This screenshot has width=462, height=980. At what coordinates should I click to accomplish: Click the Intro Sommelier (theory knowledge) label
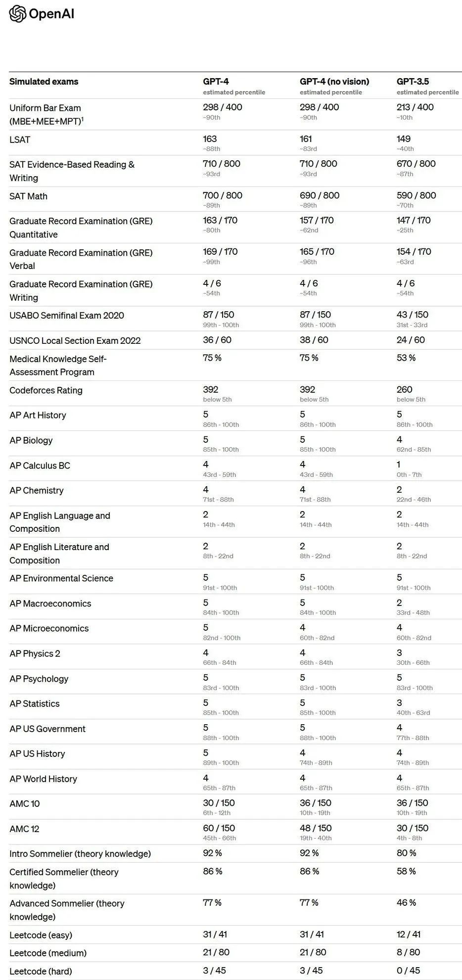tap(80, 854)
